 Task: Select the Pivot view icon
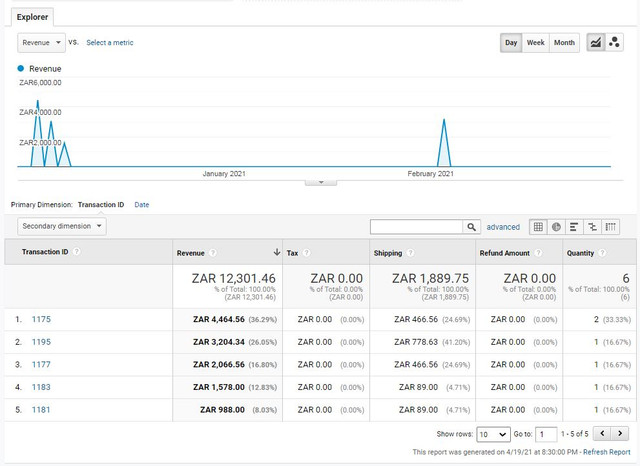pyautogui.click(x=611, y=227)
